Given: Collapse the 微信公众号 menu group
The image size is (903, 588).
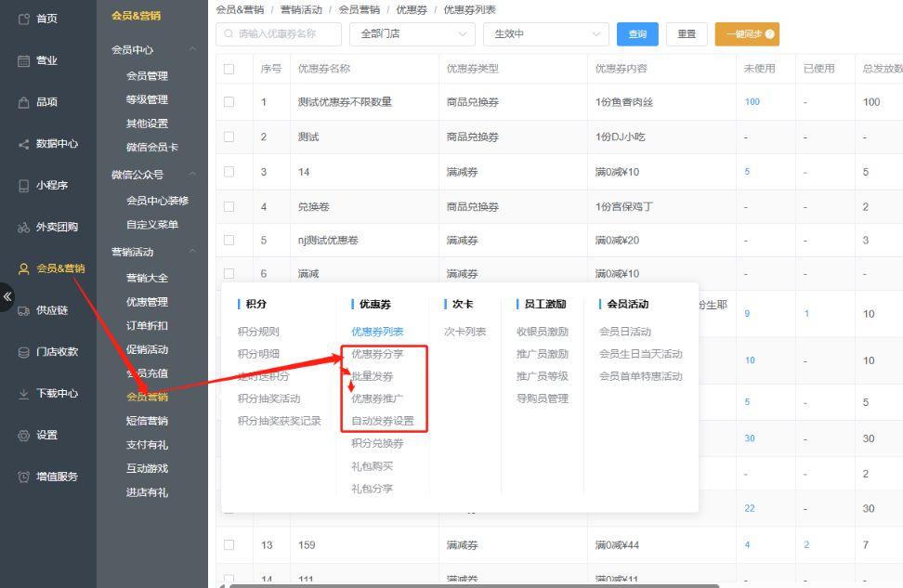Looking at the screenshot, I should pyautogui.click(x=193, y=174).
